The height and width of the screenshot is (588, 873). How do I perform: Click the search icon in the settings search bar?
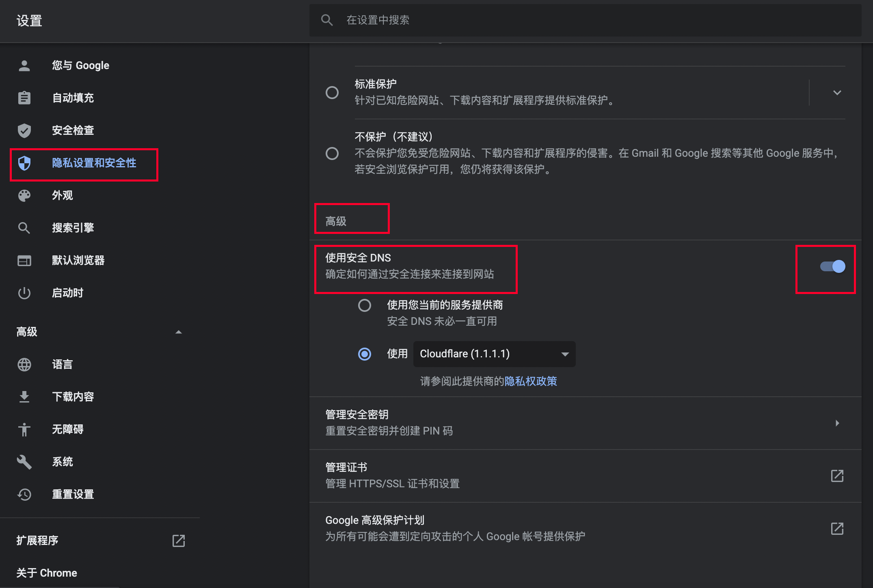click(x=327, y=20)
